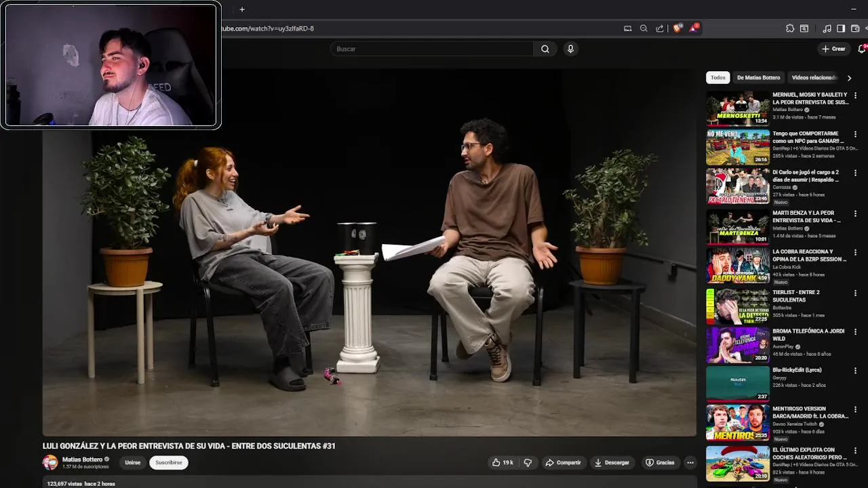Open options menu for Di Carlo video
Viewport: 868px width, 488px height.
coord(855,173)
